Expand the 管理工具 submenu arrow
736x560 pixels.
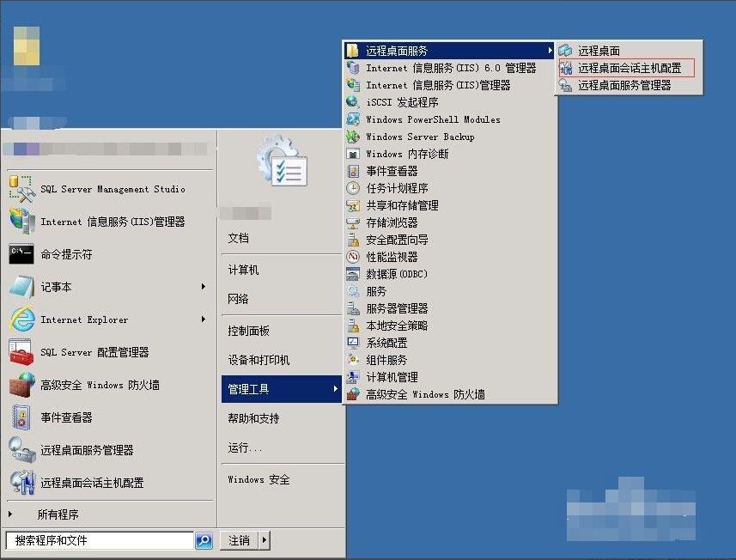point(335,389)
